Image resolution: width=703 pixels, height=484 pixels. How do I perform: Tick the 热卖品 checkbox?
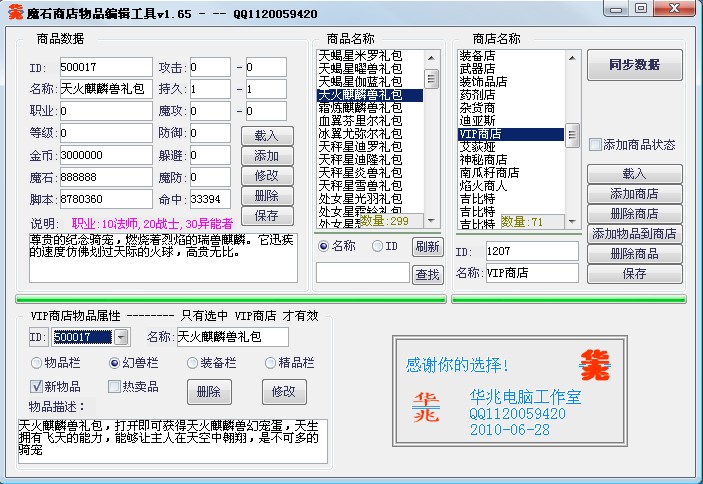[114, 387]
